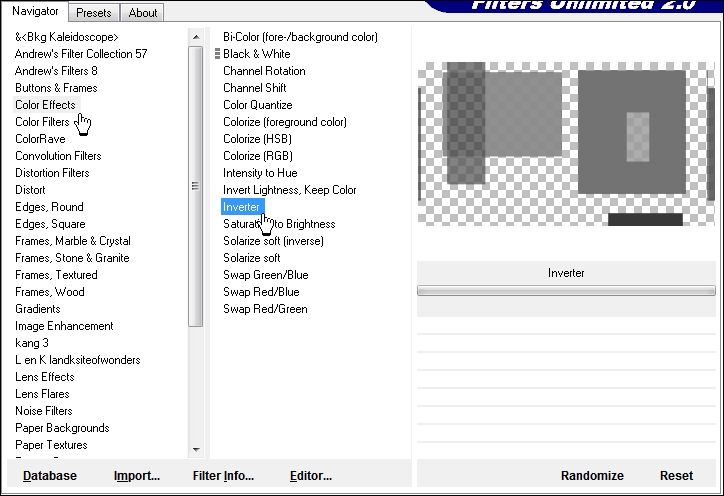Choose the Intensity to Hue filter
Image resolution: width=724 pixels, height=496 pixels.
[x=260, y=174]
